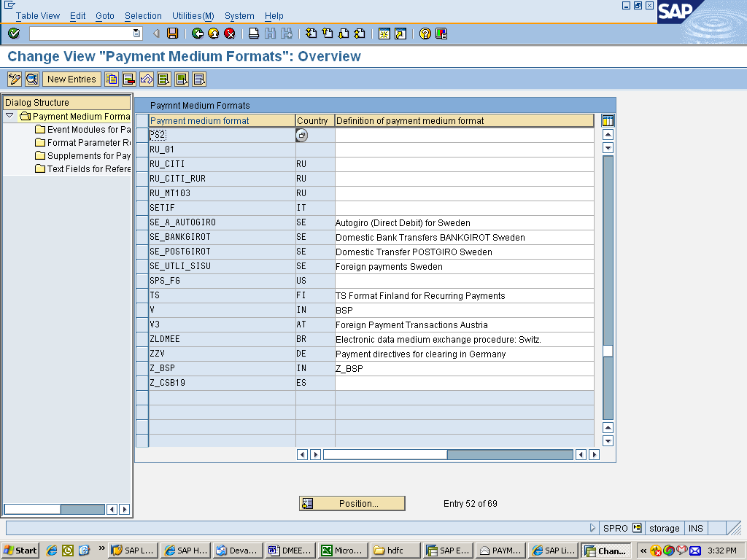Image resolution: width=747 pixels, height=560 pixels.
Task: Open the Utilities(M) menu
Action: [x=192, y=15]
